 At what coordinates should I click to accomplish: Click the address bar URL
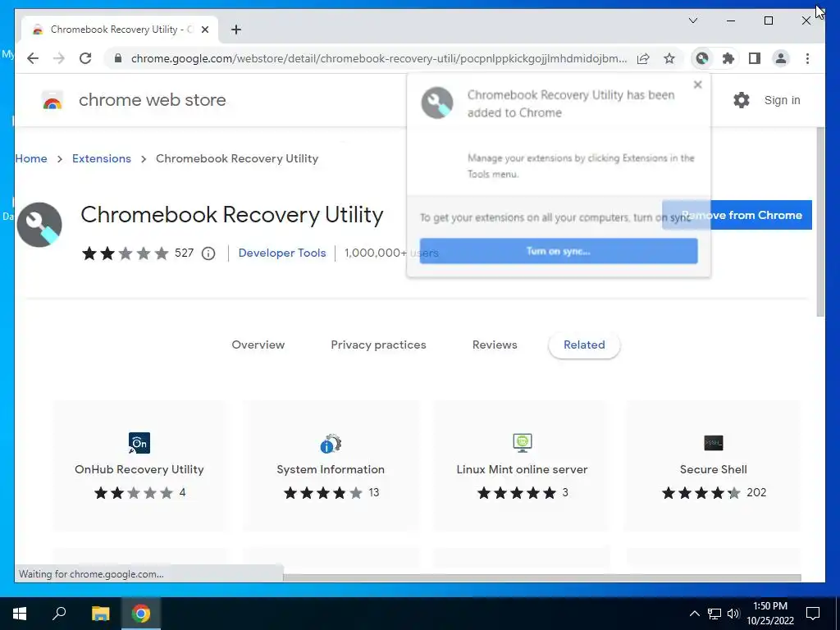coord(379,58)
